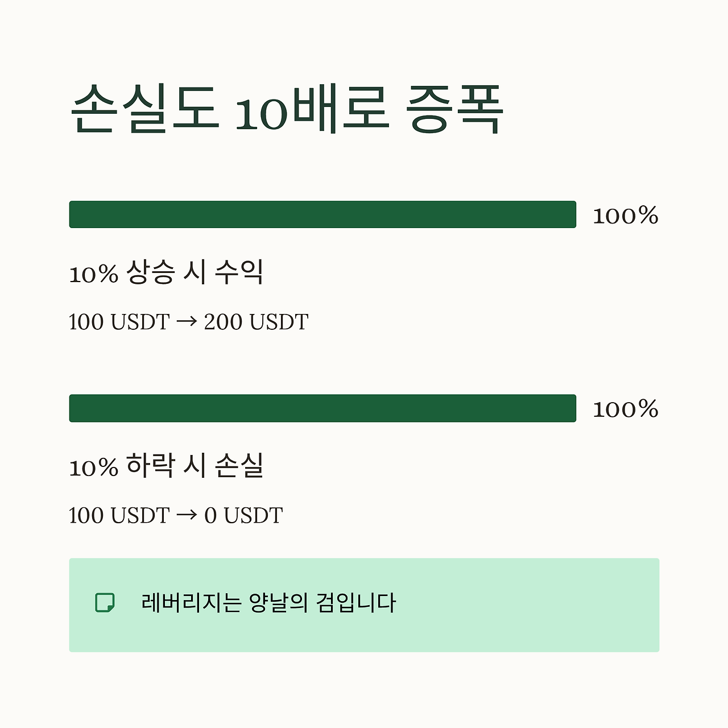Click 100 USDT before the 200 USDT arrow
This screenshot has height=728, width=728.
pos(119,322)
